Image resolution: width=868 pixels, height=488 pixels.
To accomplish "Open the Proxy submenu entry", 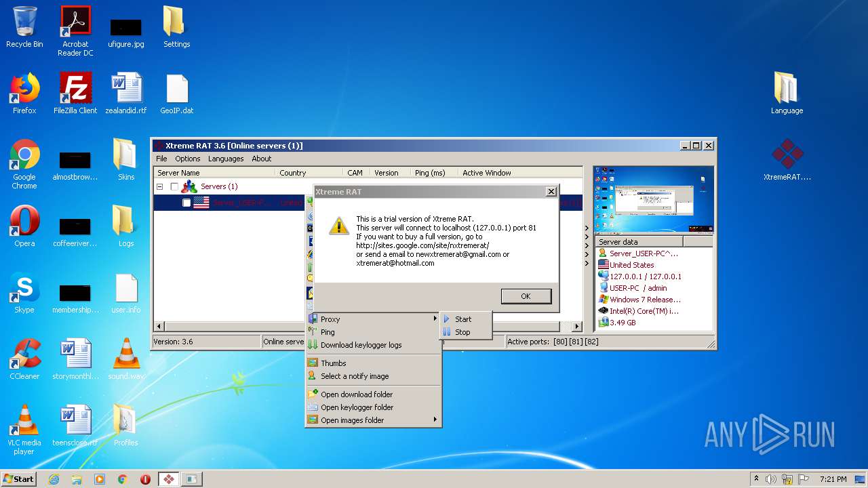I will click(x=373, y=319).
